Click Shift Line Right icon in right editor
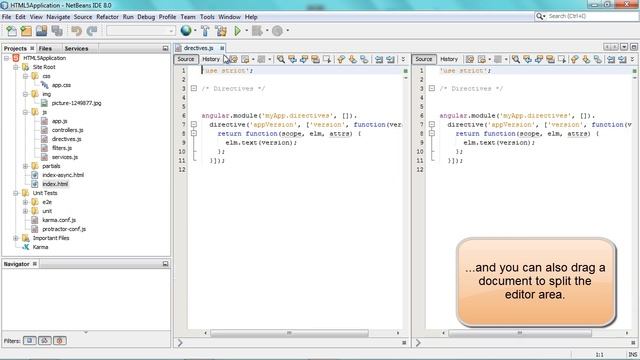The width and height of the screenshot is (640, 360). 622,60
